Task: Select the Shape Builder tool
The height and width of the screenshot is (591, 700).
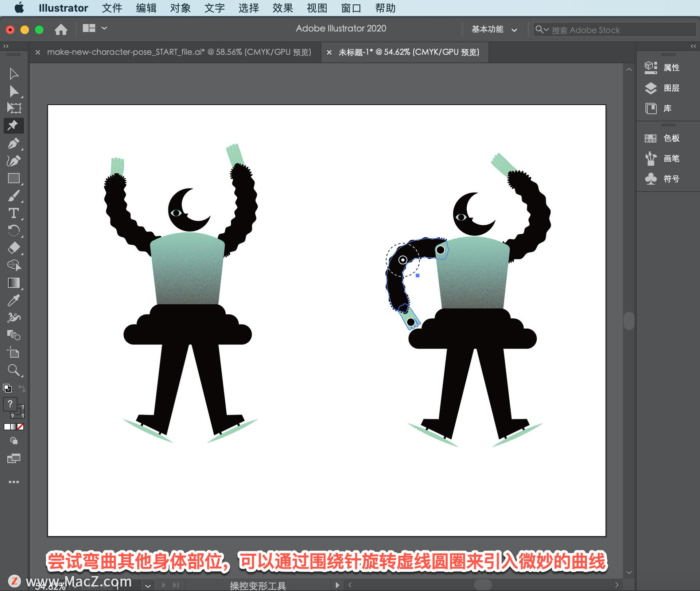Action: pyautogui.click(x=14, y=265)
